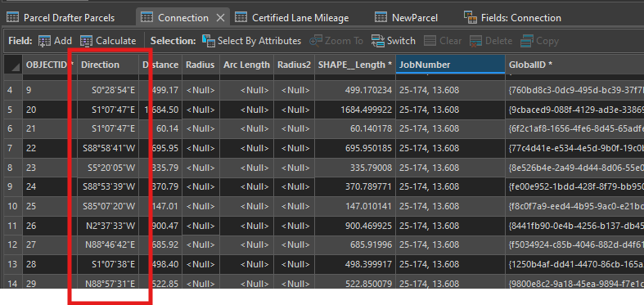Click the Calculate label
The height and width of the screenshot is (305, 644).
click(116, 41)
